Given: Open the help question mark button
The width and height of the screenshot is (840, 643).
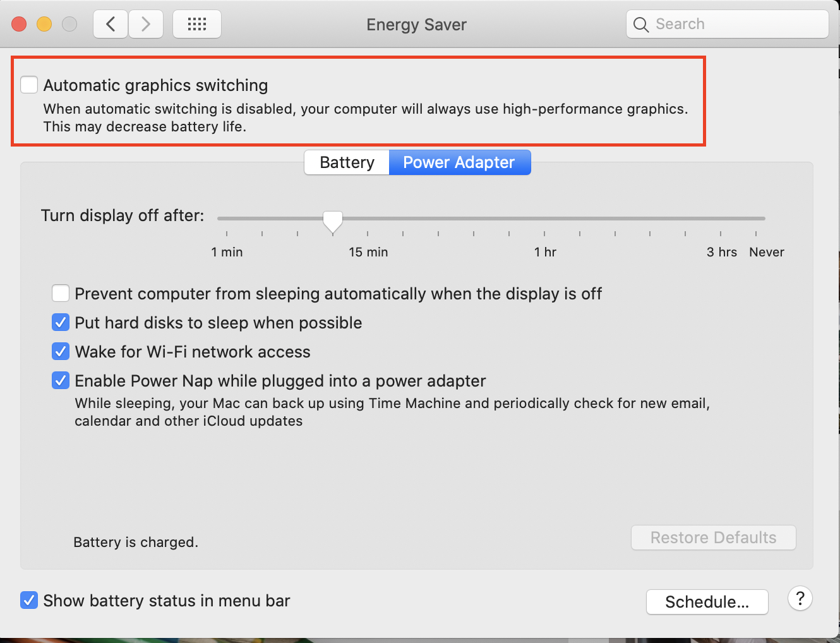Looking at the screenshot, I should pos(800,598).
